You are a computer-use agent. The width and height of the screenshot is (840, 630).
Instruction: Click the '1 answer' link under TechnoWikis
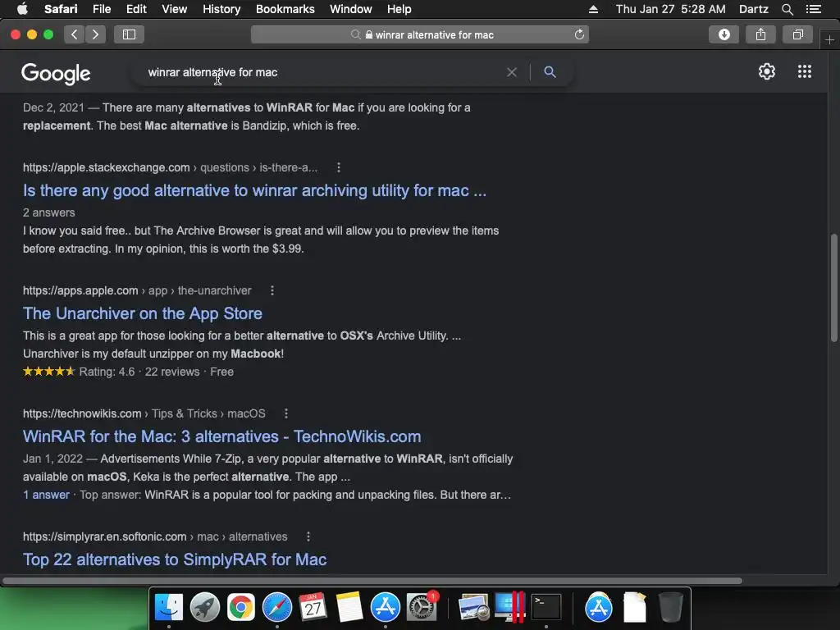(x=46, y=495)
